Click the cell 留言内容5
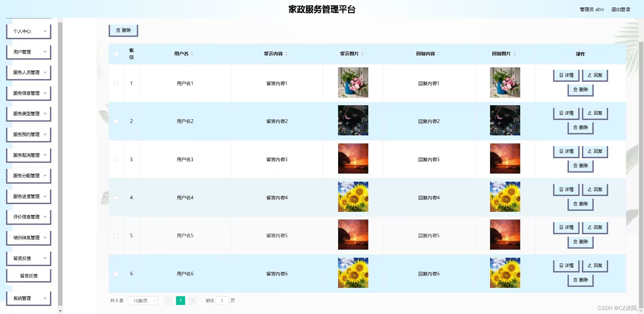This screenshot has height=314, width=644. [277, 236]
